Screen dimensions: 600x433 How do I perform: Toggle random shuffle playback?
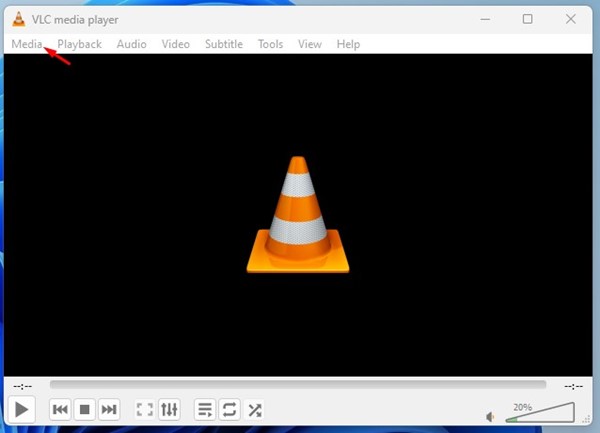pos(254,410)
